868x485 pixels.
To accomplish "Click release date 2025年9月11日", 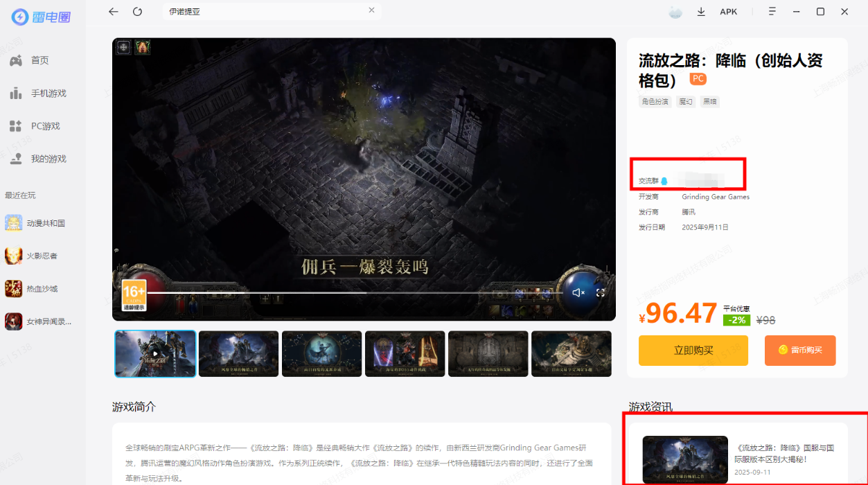I will tap(705, 227).
